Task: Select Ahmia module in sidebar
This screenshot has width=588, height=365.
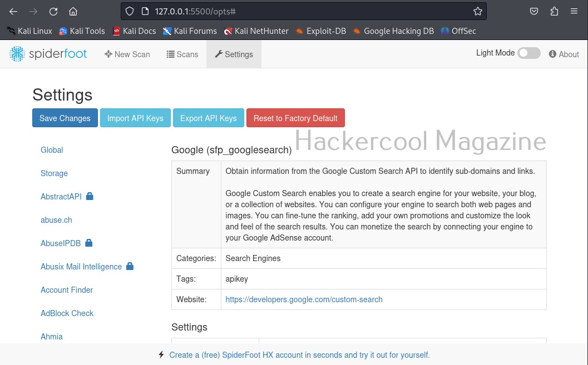Action: tap(51, 337)
